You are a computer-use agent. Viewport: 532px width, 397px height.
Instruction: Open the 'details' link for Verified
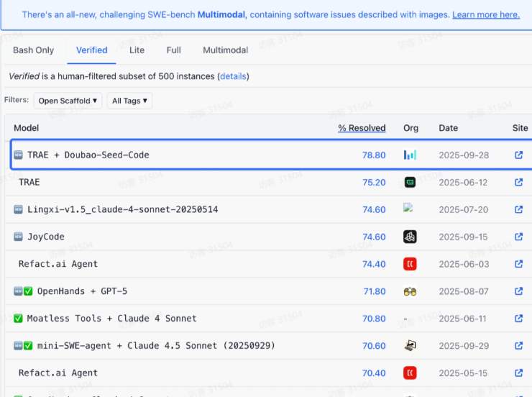point(234,76)
